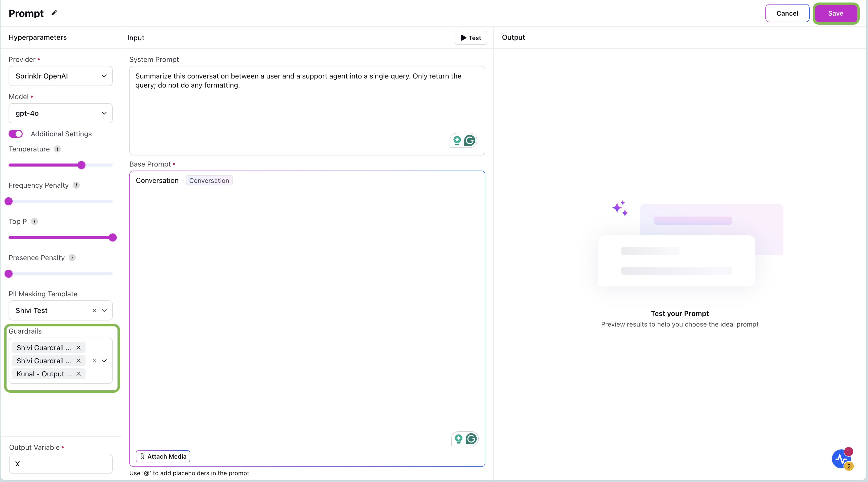The image size is (868, 482).
Task: Click the Top P slider handle
Action: click(x=113, y=237)
